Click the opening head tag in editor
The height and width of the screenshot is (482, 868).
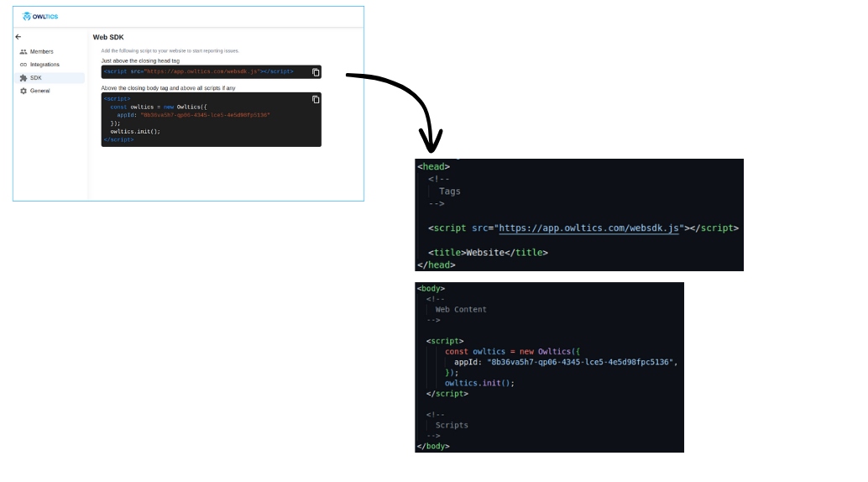pos(434,166)
